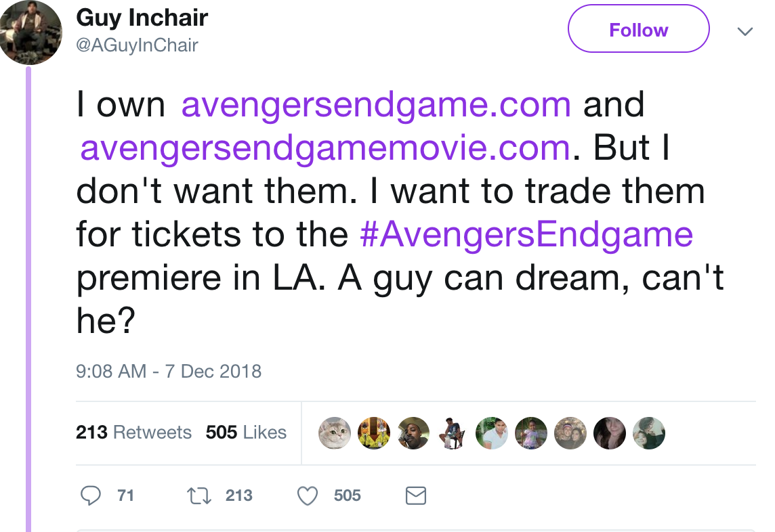Click the #AvengersEndgame hashtag

point(526,235)
